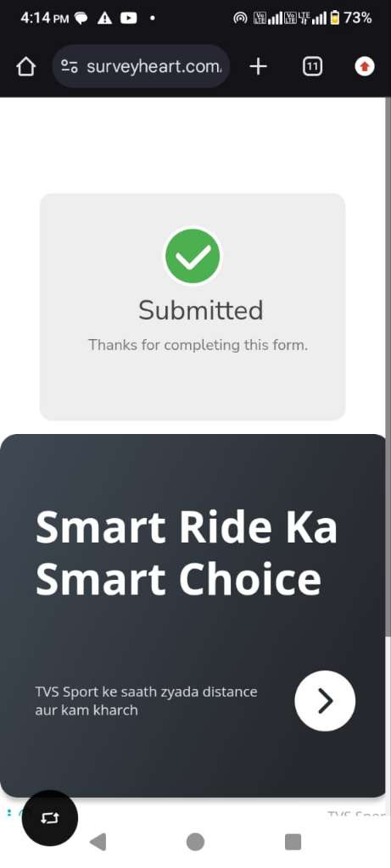Open the ad's white arrow button
Image resolution: width=391 pixels, height=868 pixels.
coord(325,701)
